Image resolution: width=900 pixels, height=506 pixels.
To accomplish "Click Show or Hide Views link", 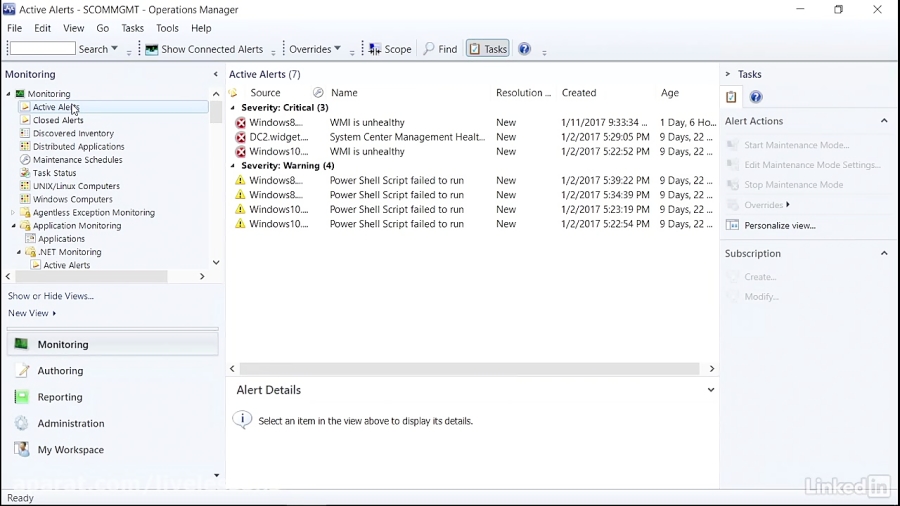I will click(51, 296).
